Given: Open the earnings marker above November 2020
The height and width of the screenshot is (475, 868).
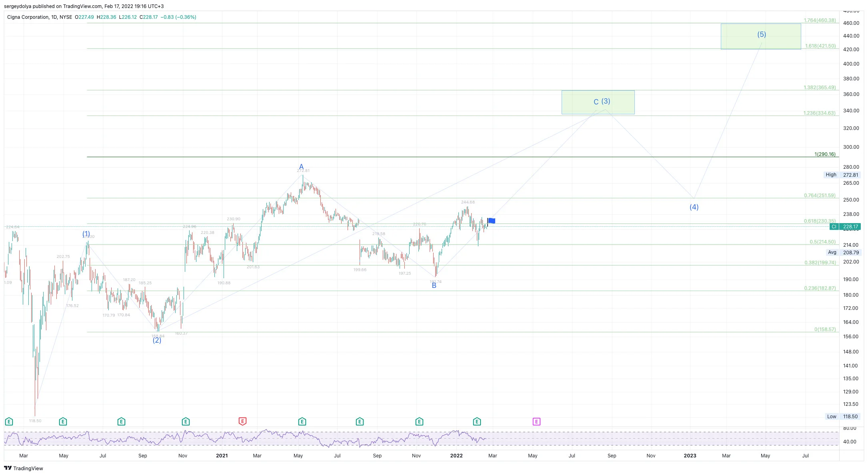Looking at the screenshot, I should (x=186, y=421).
